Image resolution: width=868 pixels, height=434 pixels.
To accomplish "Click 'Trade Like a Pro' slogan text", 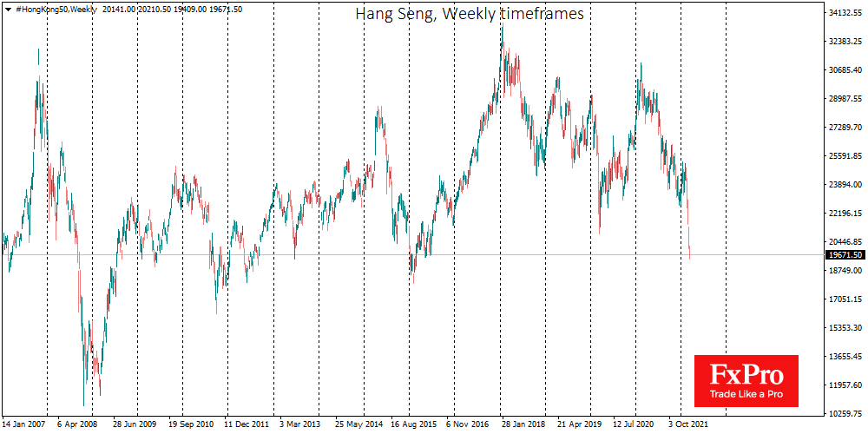I will tap(746, 394).
